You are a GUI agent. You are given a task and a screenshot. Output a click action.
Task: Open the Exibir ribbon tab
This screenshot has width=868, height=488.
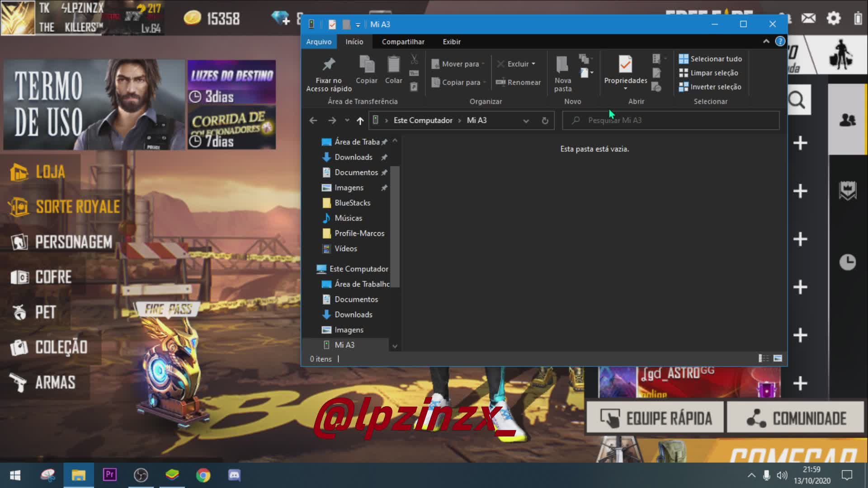pos(451,42)
